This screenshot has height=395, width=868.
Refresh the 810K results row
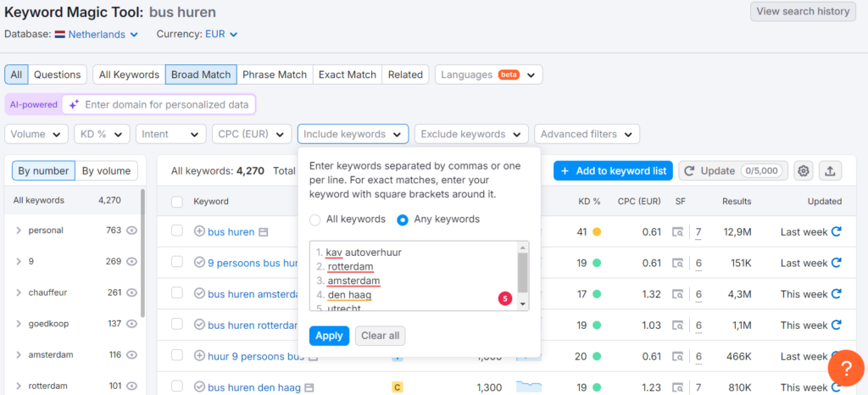[837, 387]
